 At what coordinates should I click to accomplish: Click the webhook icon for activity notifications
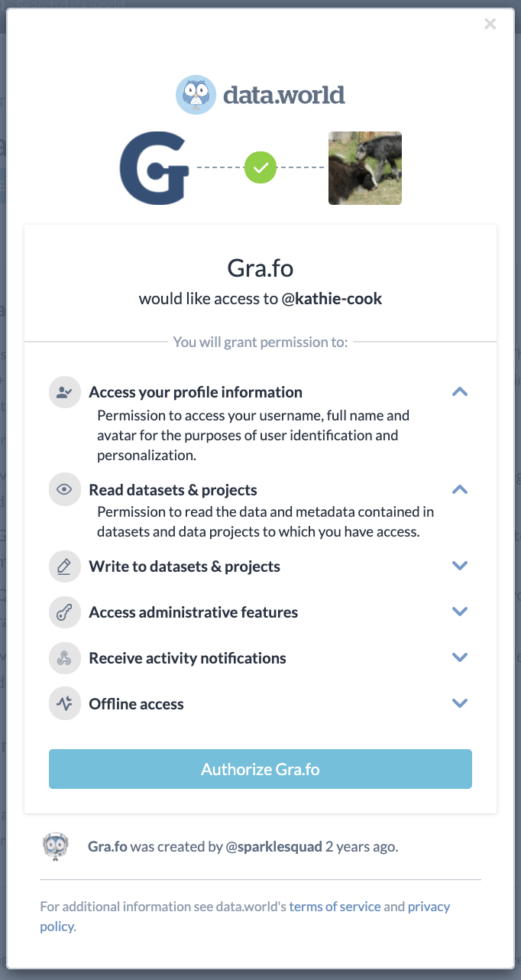pos(64,658)
